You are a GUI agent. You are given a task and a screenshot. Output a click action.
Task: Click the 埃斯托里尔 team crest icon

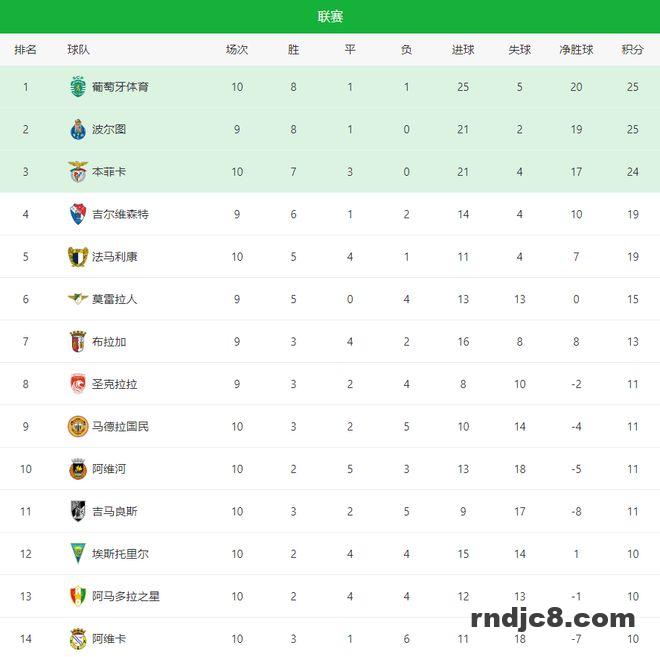78,553
